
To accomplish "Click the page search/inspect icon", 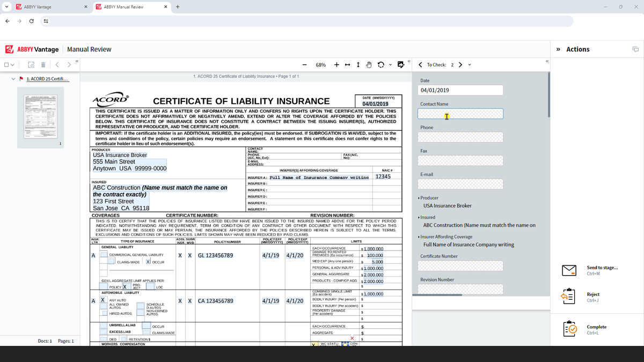I will [32, 65].
